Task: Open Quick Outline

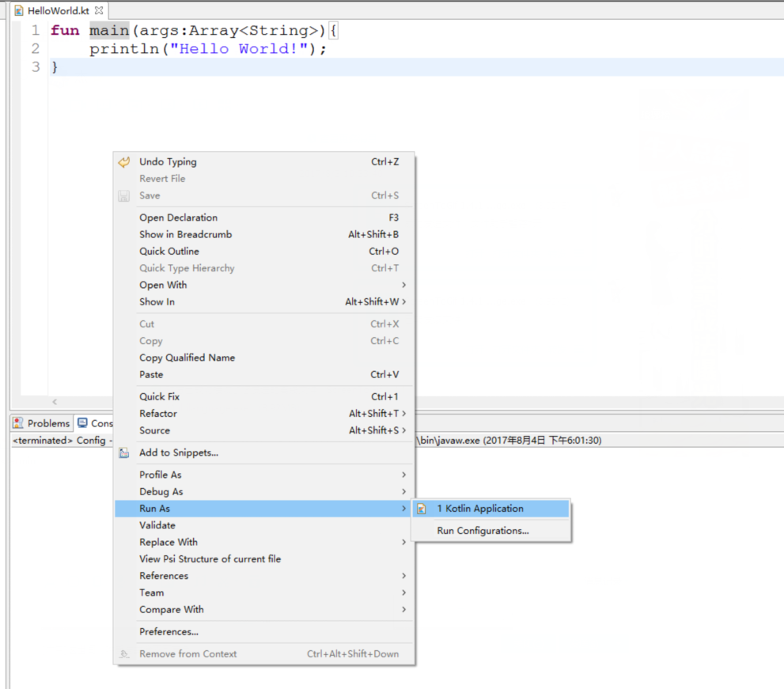Action: (264, 252)
